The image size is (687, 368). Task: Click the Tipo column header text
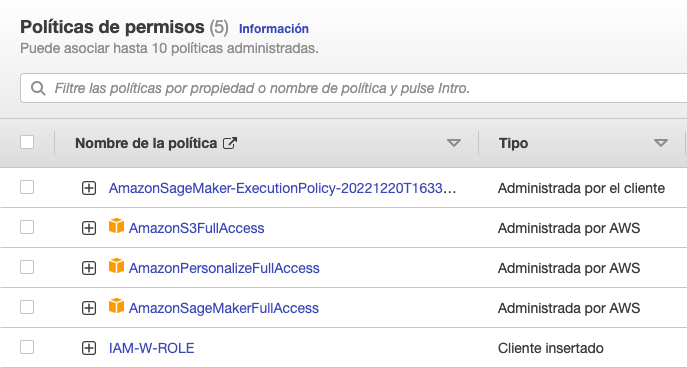tap(513, 143)
